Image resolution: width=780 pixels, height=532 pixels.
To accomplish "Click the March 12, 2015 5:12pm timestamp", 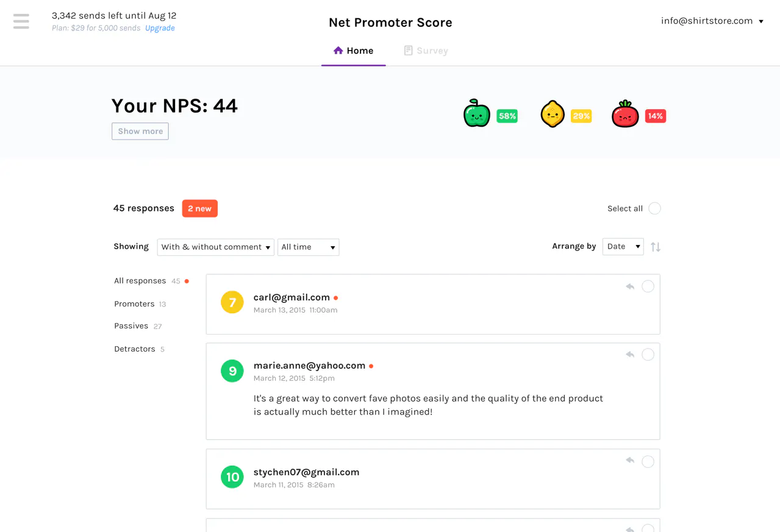I will pos(294,378).
